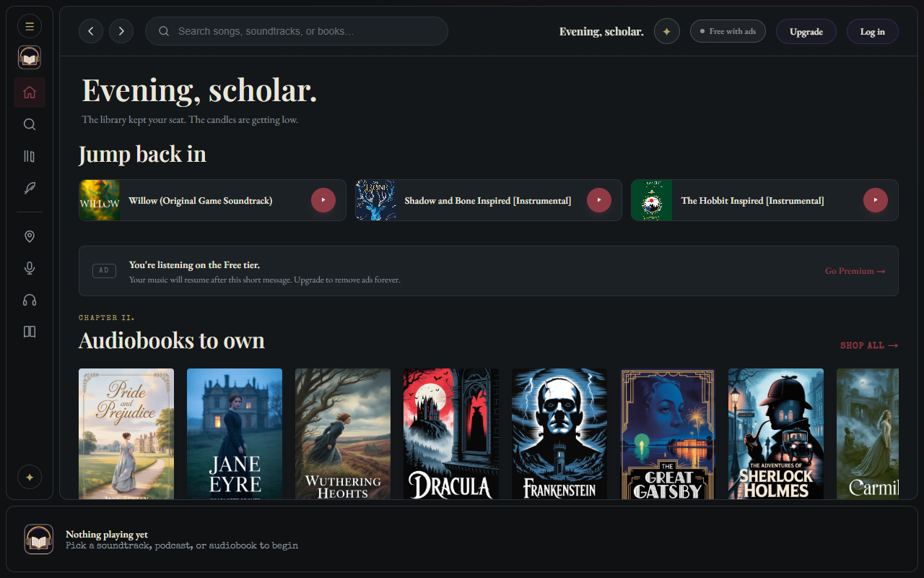
Task: Click the Willow (Original Game Soundtrack) title
Action: pos(201,201)
